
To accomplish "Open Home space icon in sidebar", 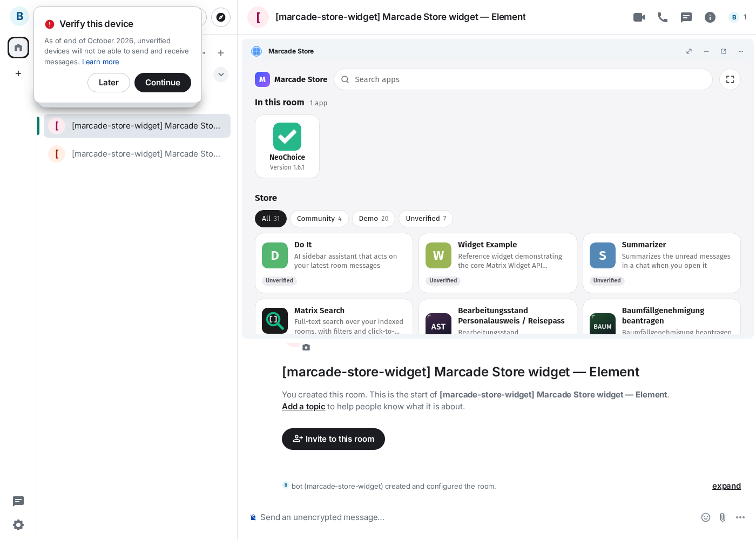I will pos(18,48).
